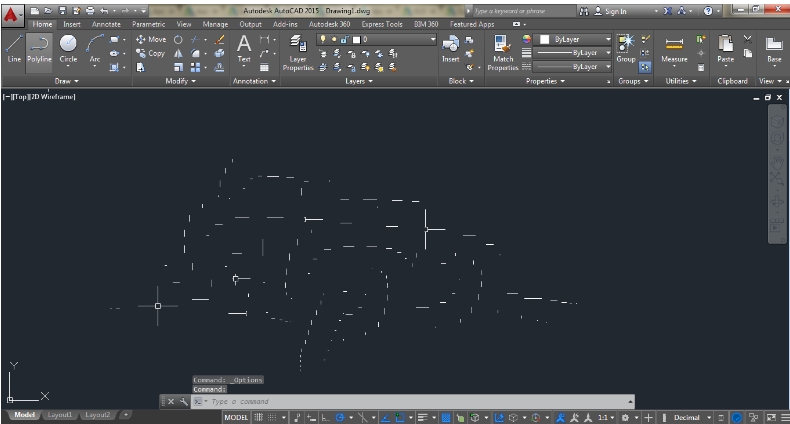Select the Explode tool icon
This screenshot has width=790, height=424.
pyautogui.click(x=219, y=53)
